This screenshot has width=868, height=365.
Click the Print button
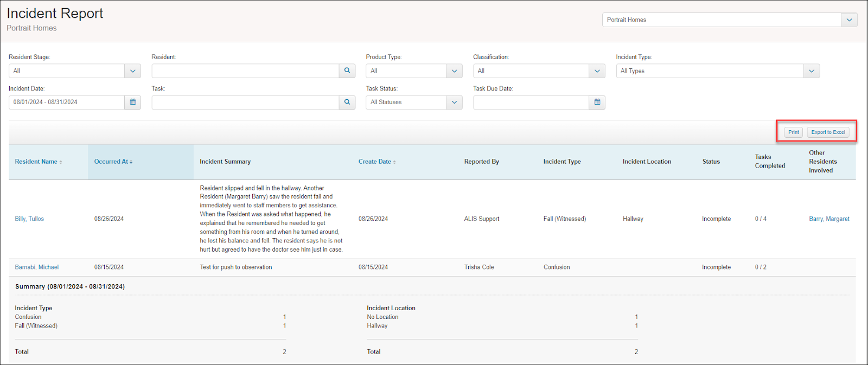pos(794,132)
